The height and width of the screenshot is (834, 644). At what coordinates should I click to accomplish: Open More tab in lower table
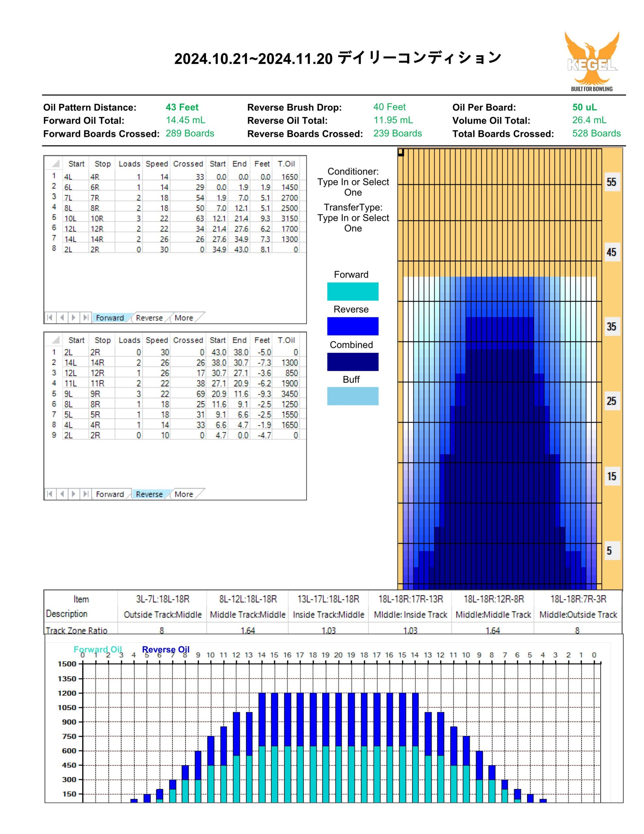point(184,494)
